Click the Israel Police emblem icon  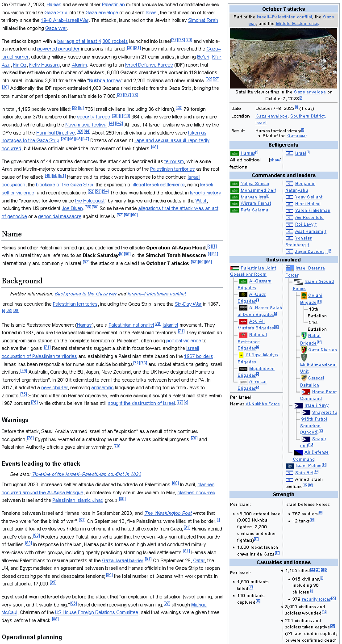pyautogui.click(x=289, y=466)
